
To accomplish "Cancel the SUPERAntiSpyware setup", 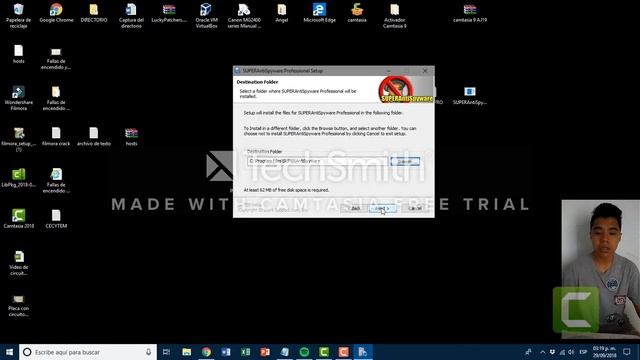I will [x=415, y=208].
